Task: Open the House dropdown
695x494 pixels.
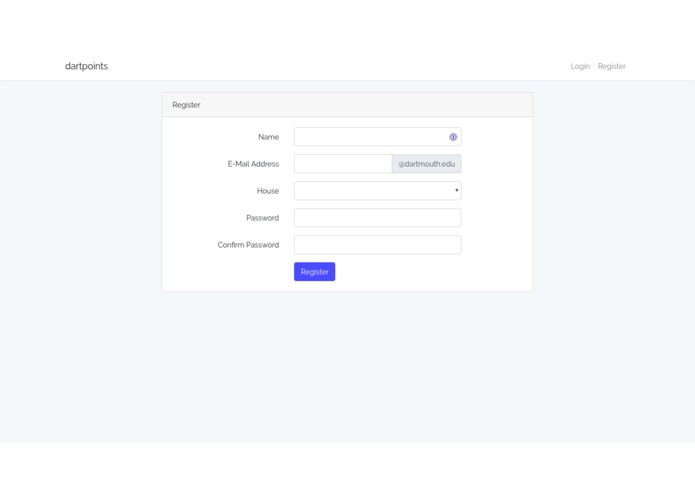Action: (378, 191)
